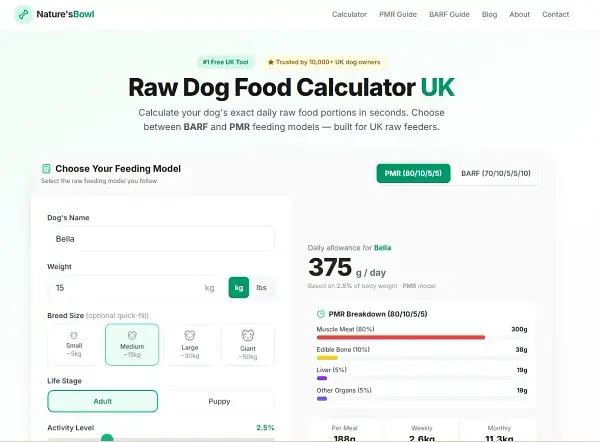This screenshot has width=600, height=442.
Task: Open the PMR Guide menu item
Action: point(398,15)
